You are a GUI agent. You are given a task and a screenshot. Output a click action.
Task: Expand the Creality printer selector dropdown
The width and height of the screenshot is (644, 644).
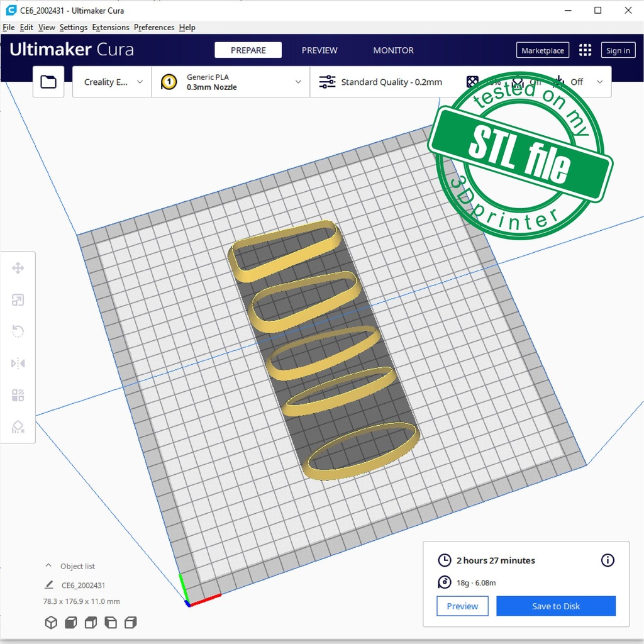(x=113, y=82)
